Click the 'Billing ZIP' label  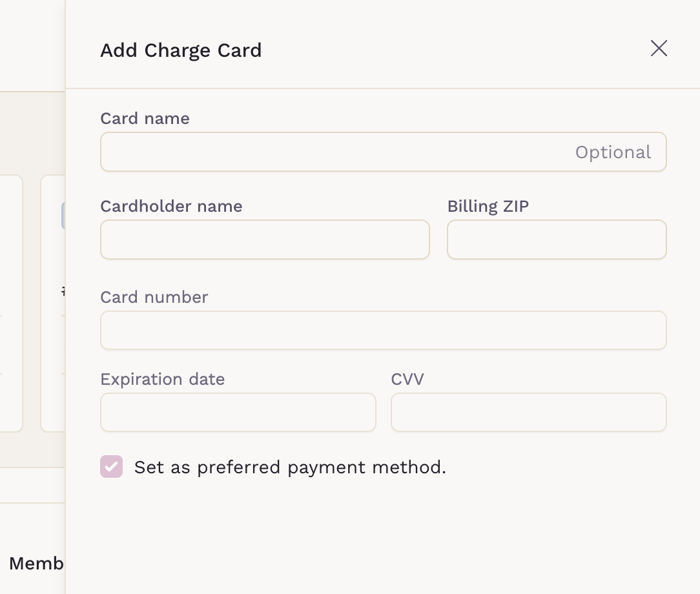point(488,207)
